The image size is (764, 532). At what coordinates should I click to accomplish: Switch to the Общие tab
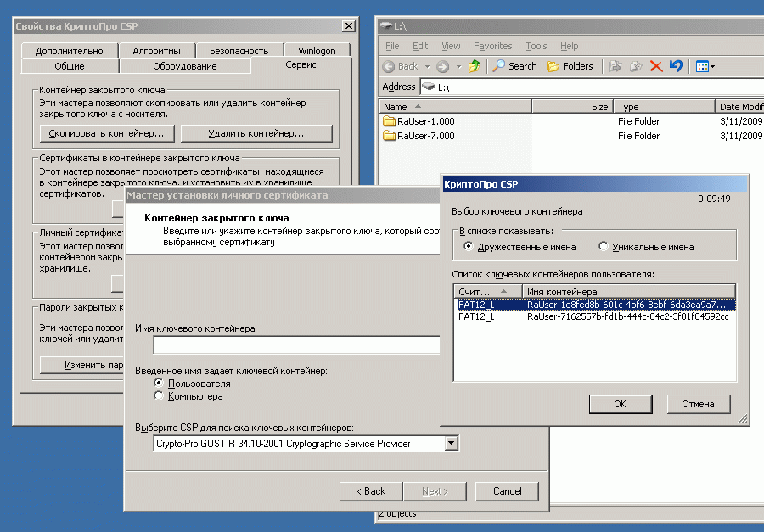70,66
